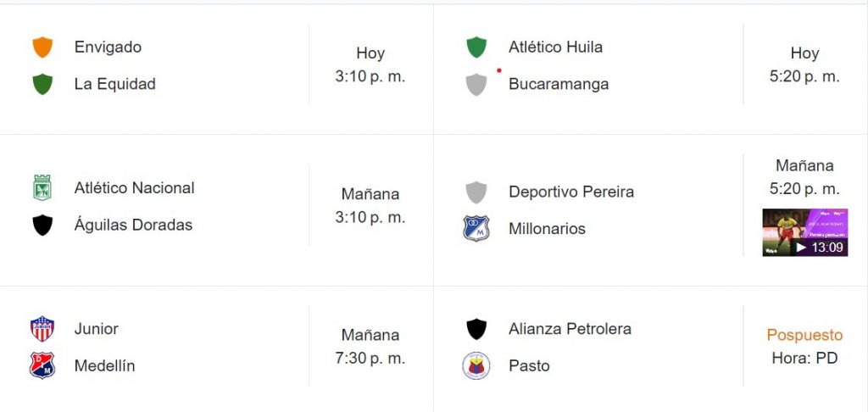868x412 pixels.
Task: Click the Junior team crest
Action: pos(42,329)
